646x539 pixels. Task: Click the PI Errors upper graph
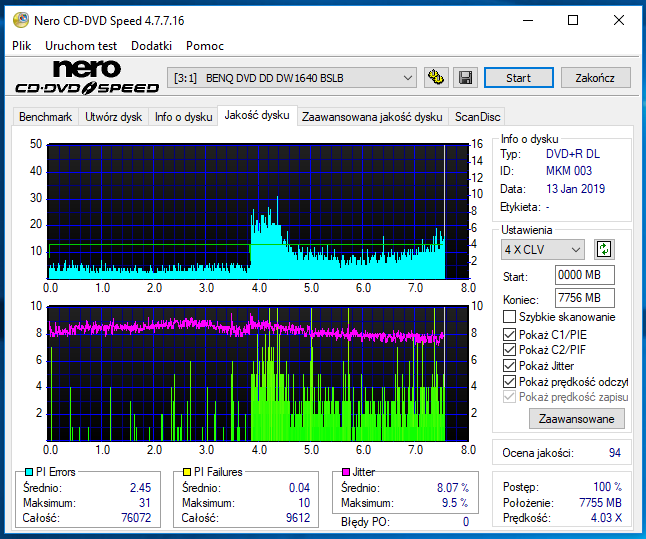[x=258, y=211]
